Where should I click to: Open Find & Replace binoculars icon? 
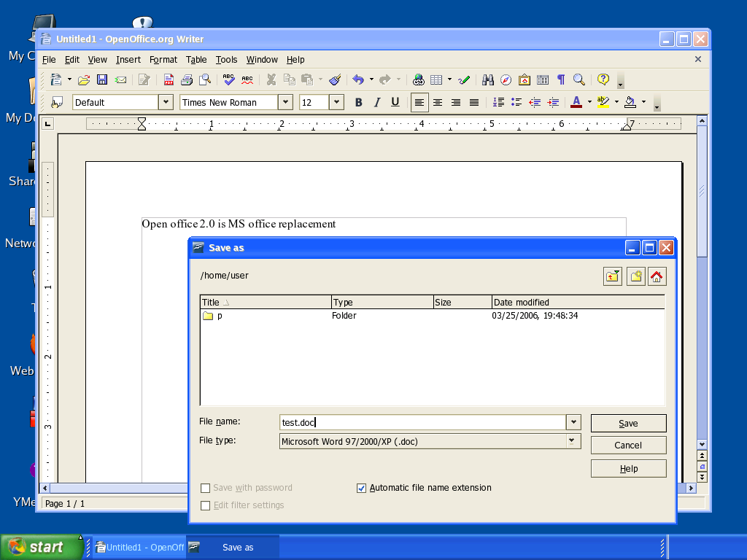tap(488, 79)
